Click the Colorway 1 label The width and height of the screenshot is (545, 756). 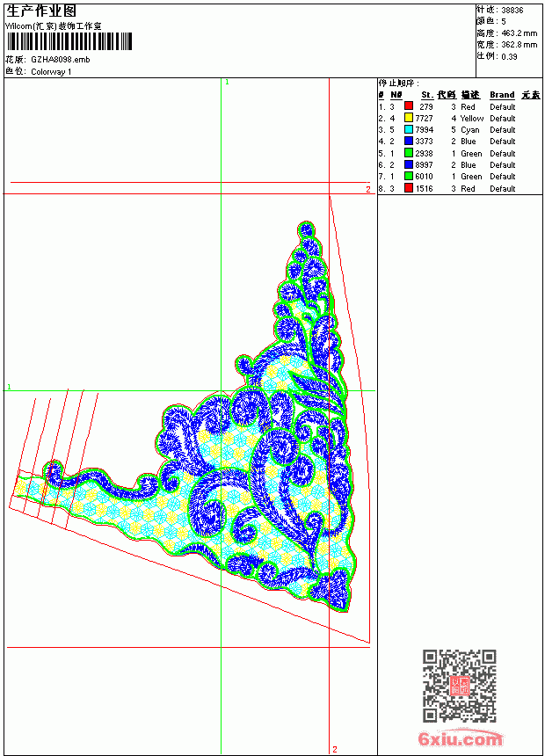51,72
